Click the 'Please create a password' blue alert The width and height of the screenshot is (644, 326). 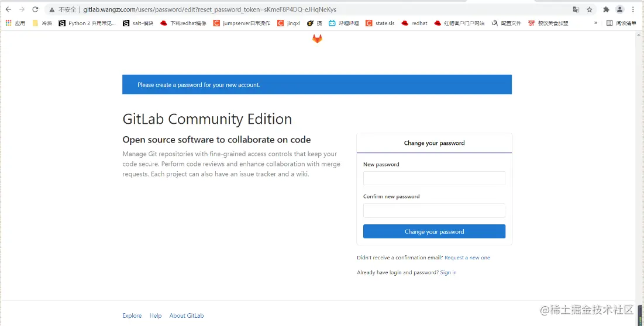[x=317, y=85]
